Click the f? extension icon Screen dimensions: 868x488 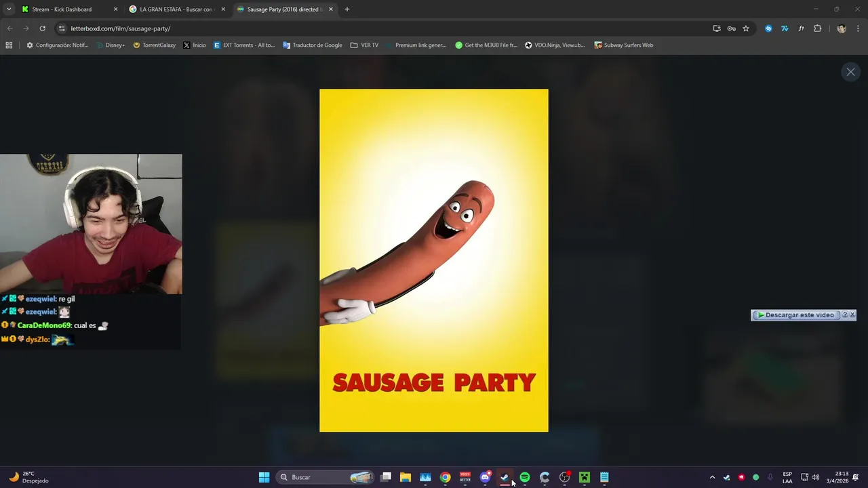click(801, 28)
